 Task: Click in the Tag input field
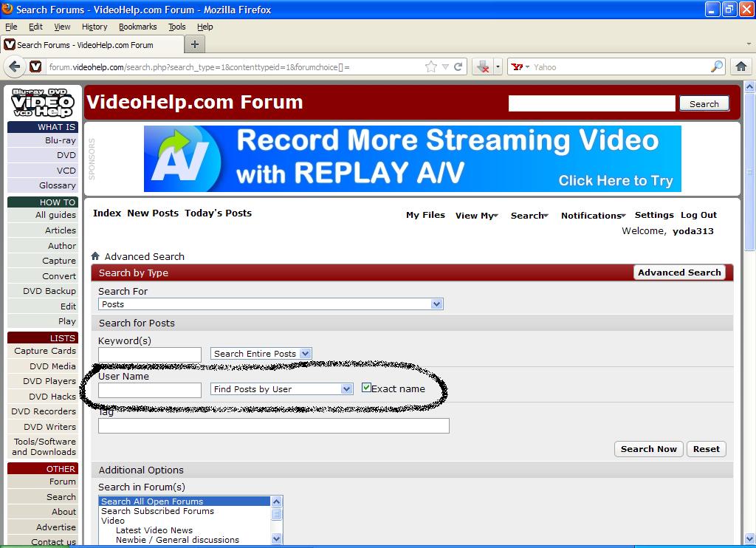[274, 425]
